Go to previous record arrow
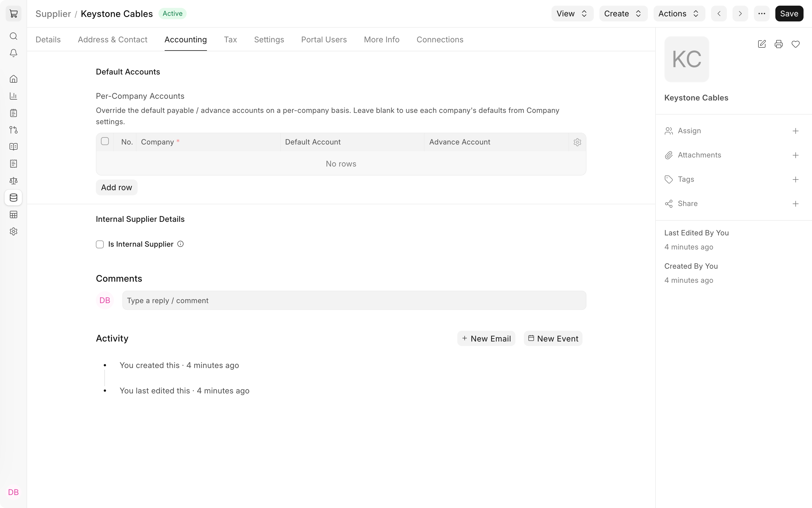Screen dimensions: 812x508 [719, 14]
